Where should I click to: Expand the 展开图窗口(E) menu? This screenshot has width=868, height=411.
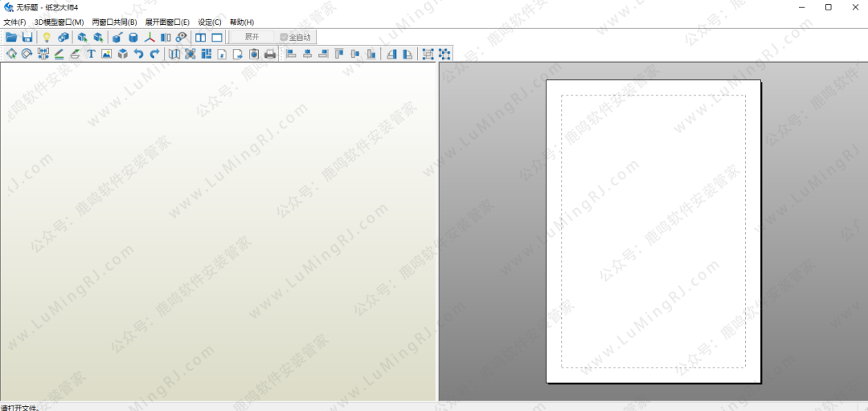point(167,22)
